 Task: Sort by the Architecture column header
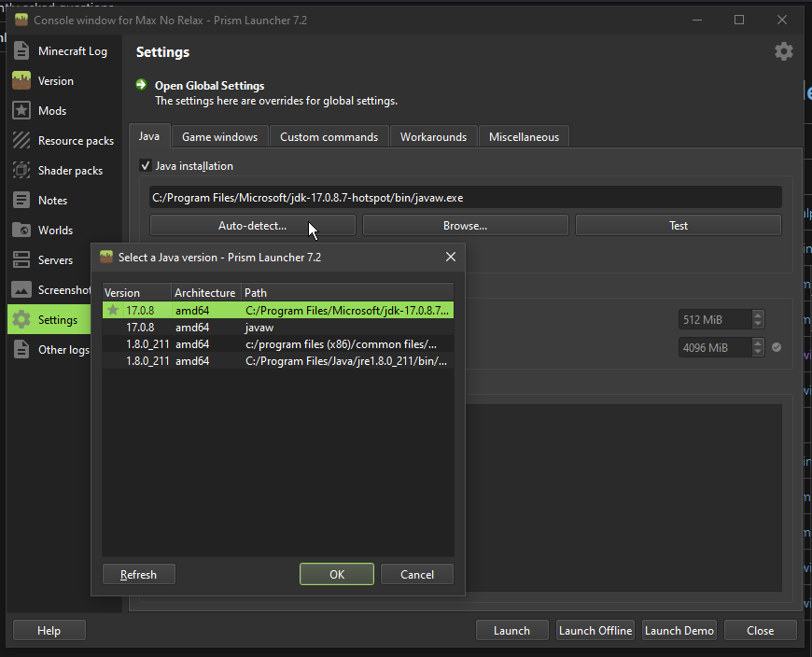click(x=205, y=292)
